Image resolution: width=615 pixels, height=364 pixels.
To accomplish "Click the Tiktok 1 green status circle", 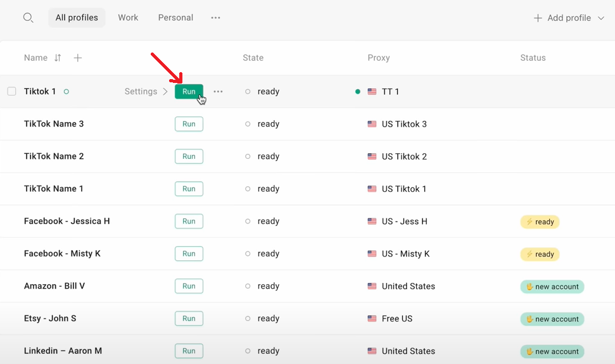I will [67, 92].
